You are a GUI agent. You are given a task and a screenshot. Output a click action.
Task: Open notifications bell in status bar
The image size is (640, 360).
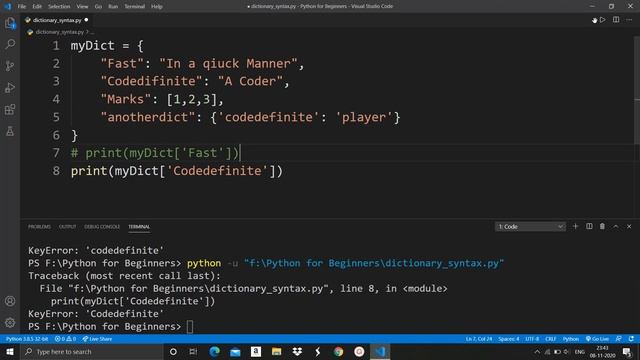coord(631,339)
